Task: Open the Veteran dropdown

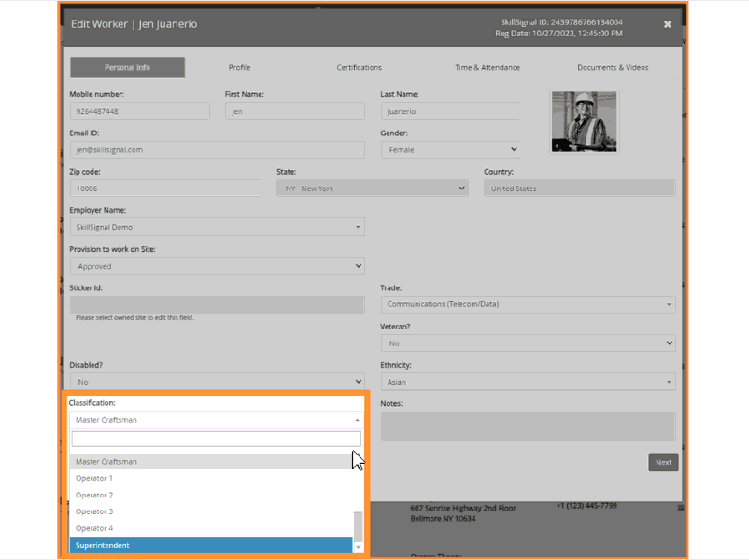Action: click(x=529, y=343)
